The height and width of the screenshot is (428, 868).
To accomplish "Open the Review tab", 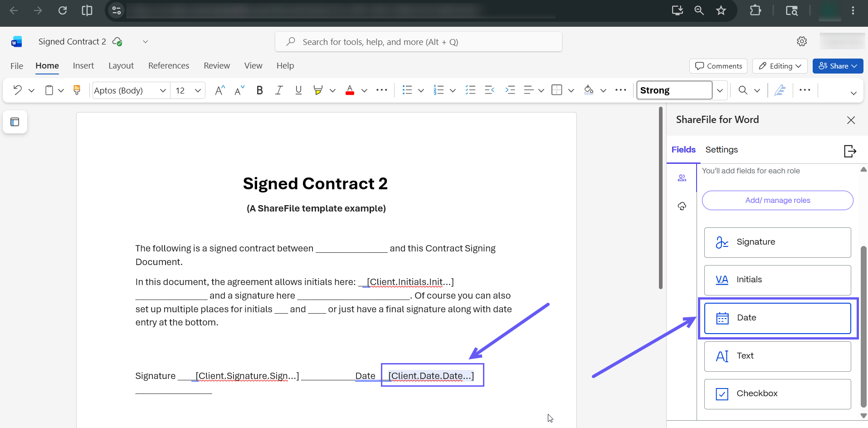I will 217,66.
